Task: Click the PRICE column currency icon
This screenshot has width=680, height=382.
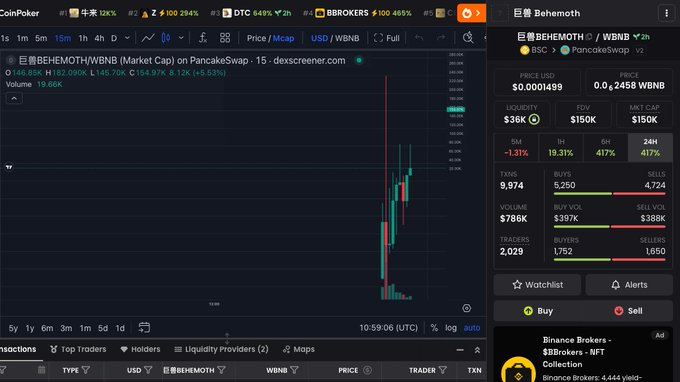Action: pos(367,370)
